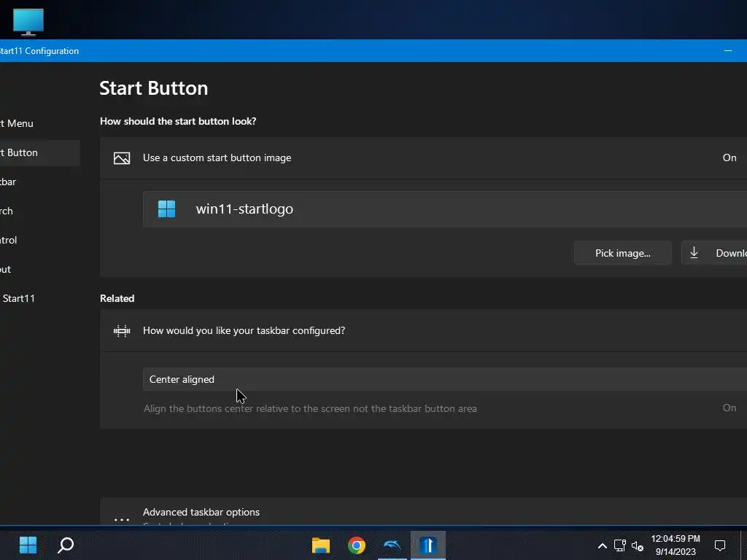Minimize the Start11 Configuration window
Viewport: 747px width, 560px height.
click(x=728, y=50)
